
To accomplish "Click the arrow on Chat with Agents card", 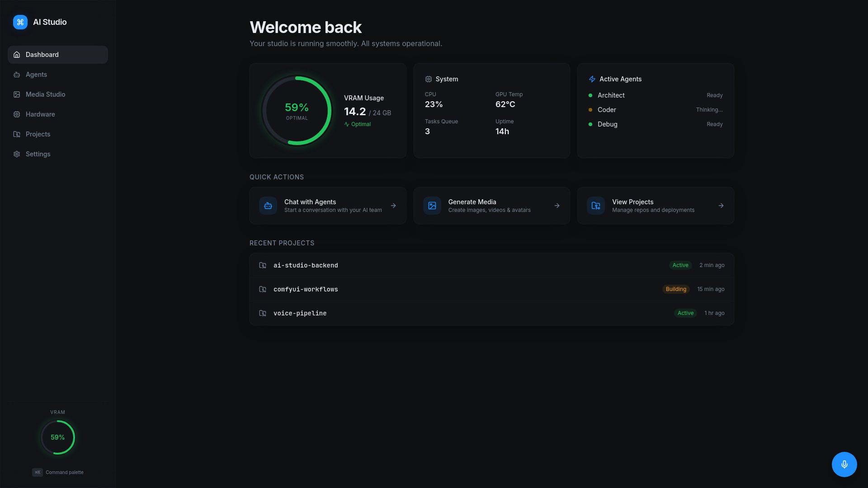I will (393, 206).
